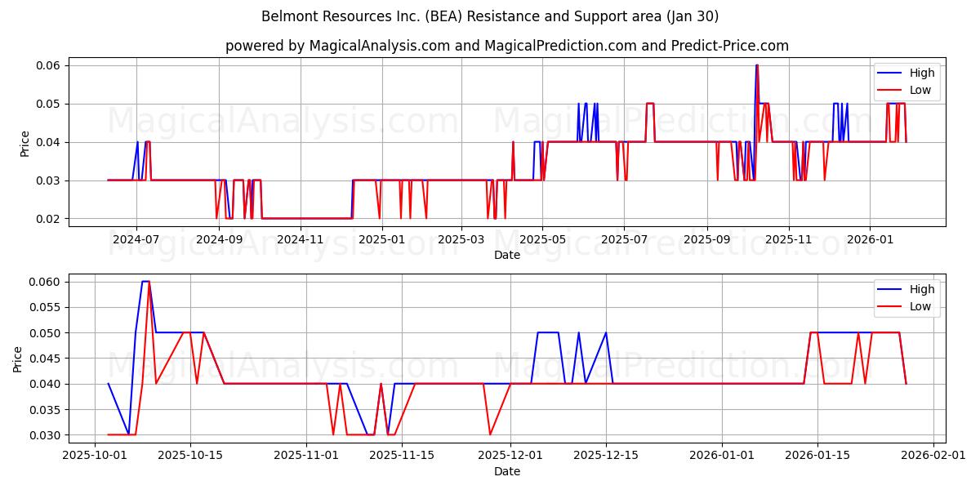
Task: Click the '2025-12-15' label in bottom chart
Action: tap(606, 457)
